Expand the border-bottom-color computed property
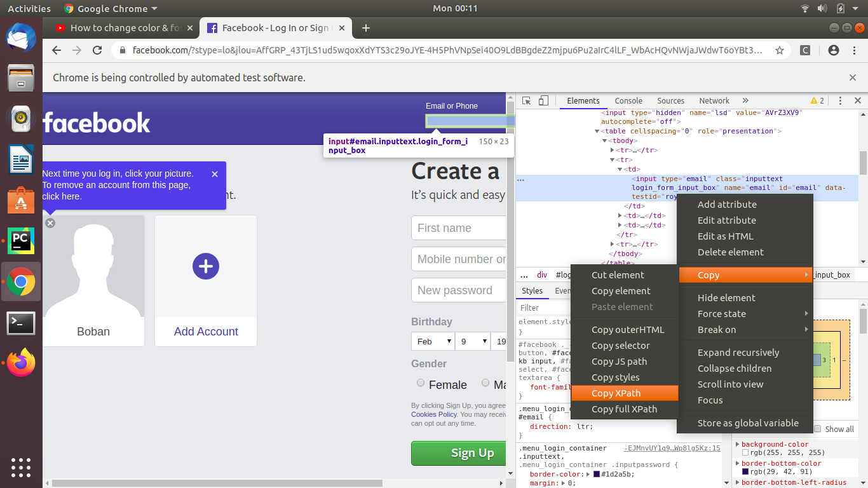 click(738, 464)
